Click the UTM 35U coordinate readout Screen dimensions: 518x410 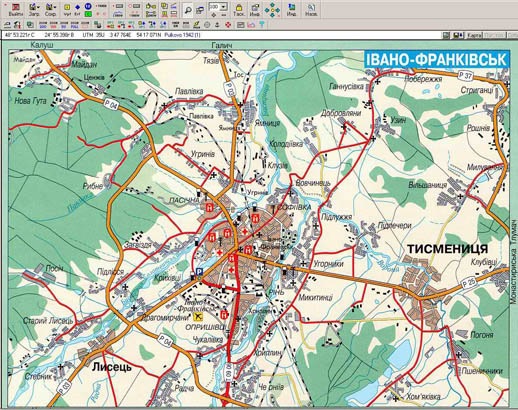[x=94, y=35]
